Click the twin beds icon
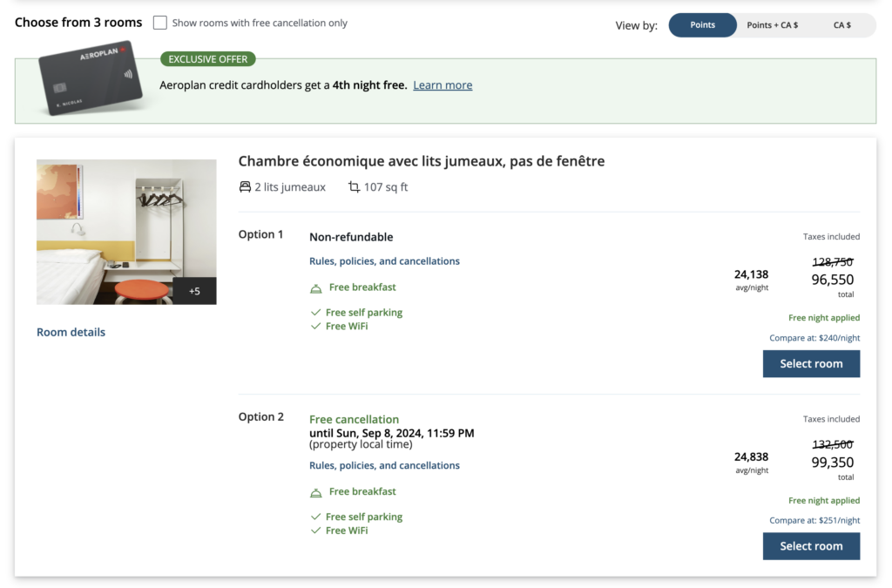Image resolution: width=892 pixels, height=588 pixels. (245, 187)
